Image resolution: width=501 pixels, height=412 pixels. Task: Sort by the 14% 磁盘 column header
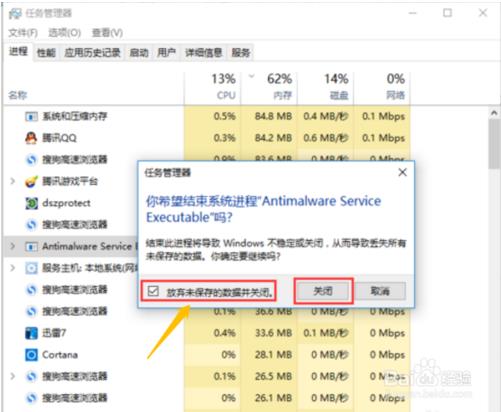[326, 87]
